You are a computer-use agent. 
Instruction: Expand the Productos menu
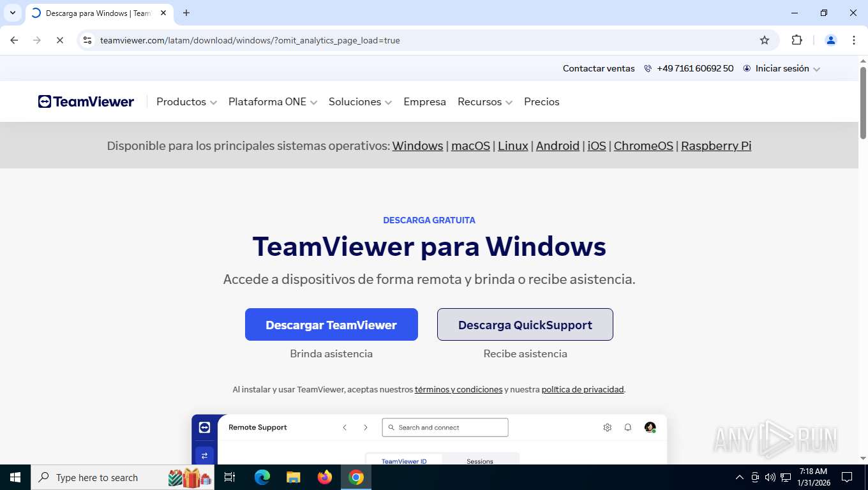point(186,101)
